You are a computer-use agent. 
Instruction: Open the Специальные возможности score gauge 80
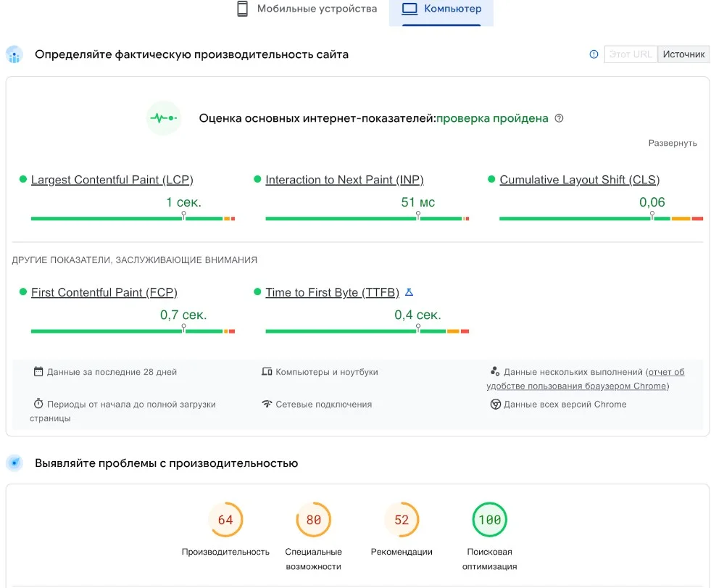click(313, 520)
